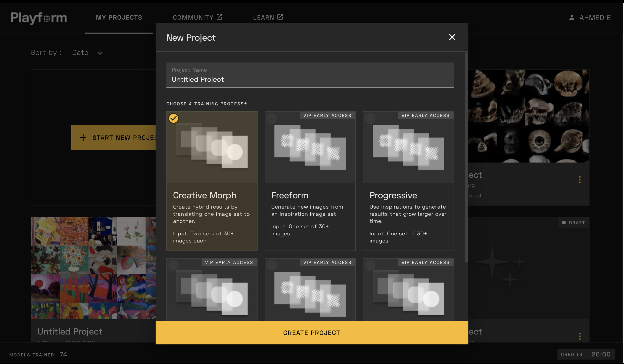Click the plus icon on Start New Project
The image size is (624, 364).
83,138
